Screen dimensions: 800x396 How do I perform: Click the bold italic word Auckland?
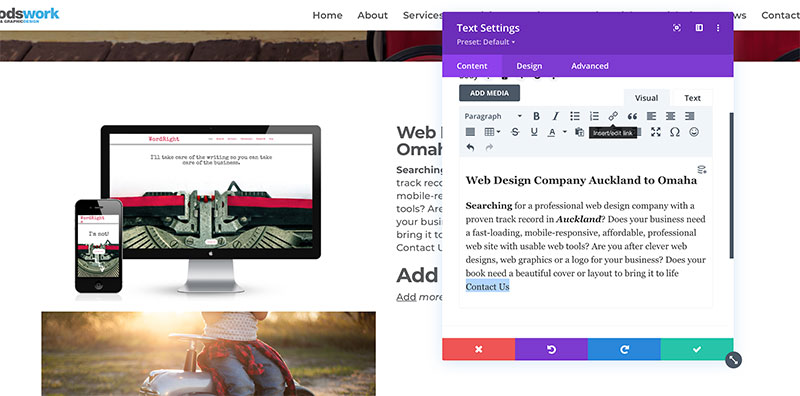tap(579, 219)
